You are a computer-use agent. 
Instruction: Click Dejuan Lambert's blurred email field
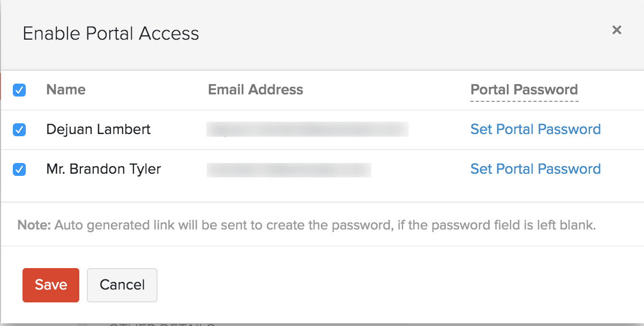[308, 129]
